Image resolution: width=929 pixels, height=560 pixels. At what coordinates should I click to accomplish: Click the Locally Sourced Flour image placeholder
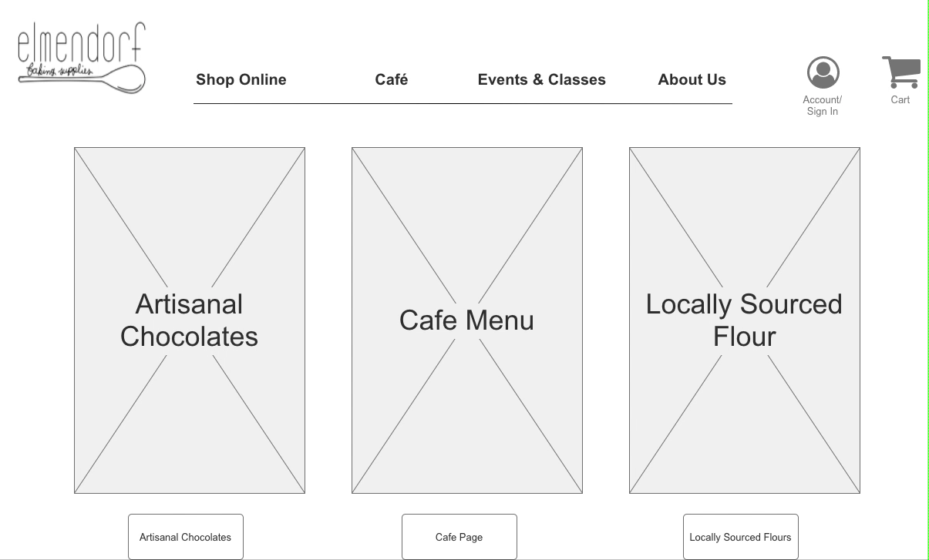745,320
